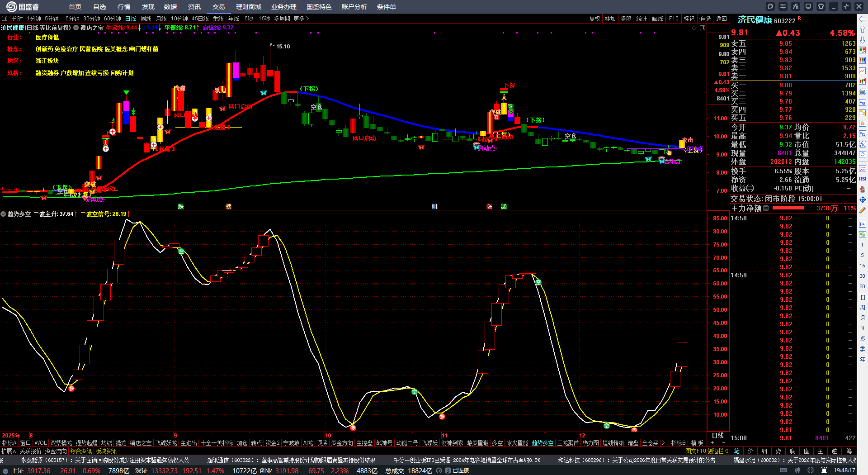Open the 模板 template selector

click(697, 443)
